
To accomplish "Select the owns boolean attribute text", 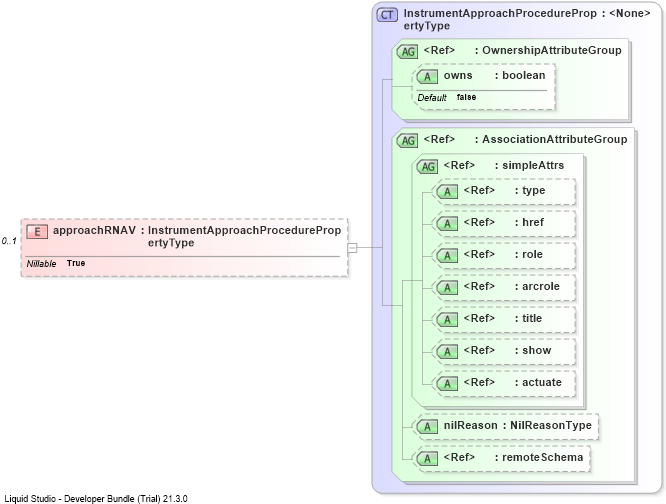I will [494, 75].
